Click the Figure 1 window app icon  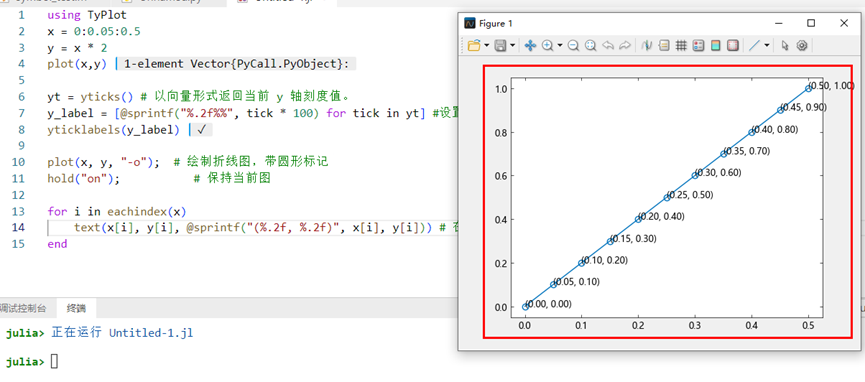tap(470, 23)
